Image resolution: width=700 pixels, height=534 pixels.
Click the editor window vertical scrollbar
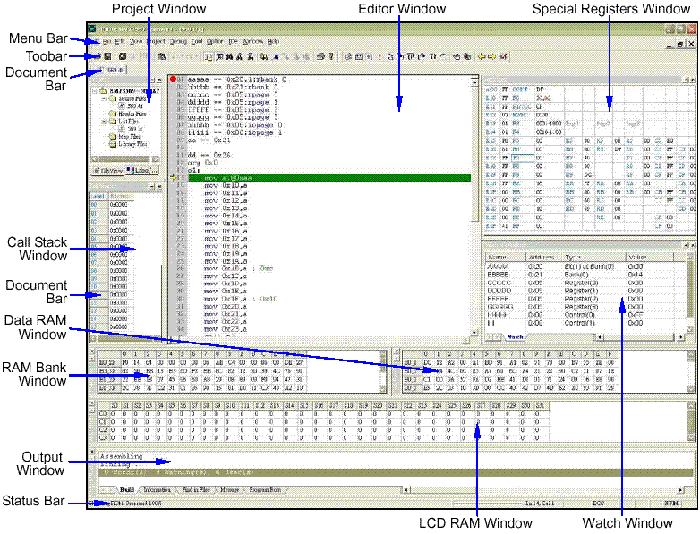pos(475,205)
